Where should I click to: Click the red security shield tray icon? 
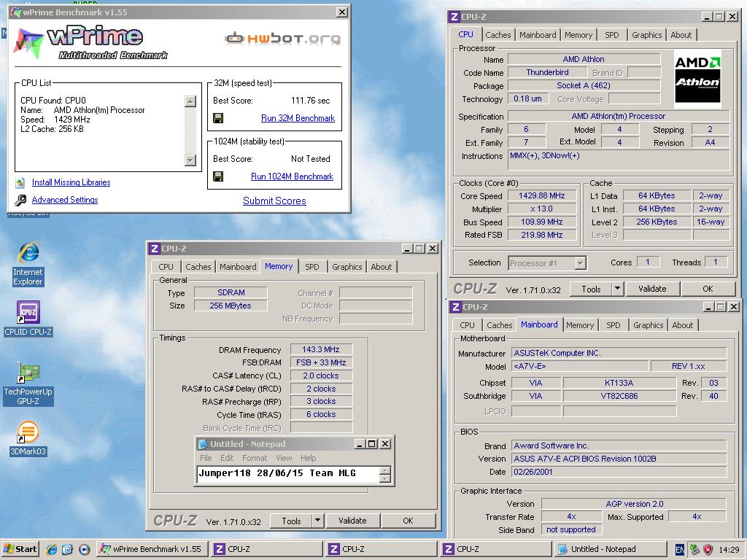[x=708, y=550]
